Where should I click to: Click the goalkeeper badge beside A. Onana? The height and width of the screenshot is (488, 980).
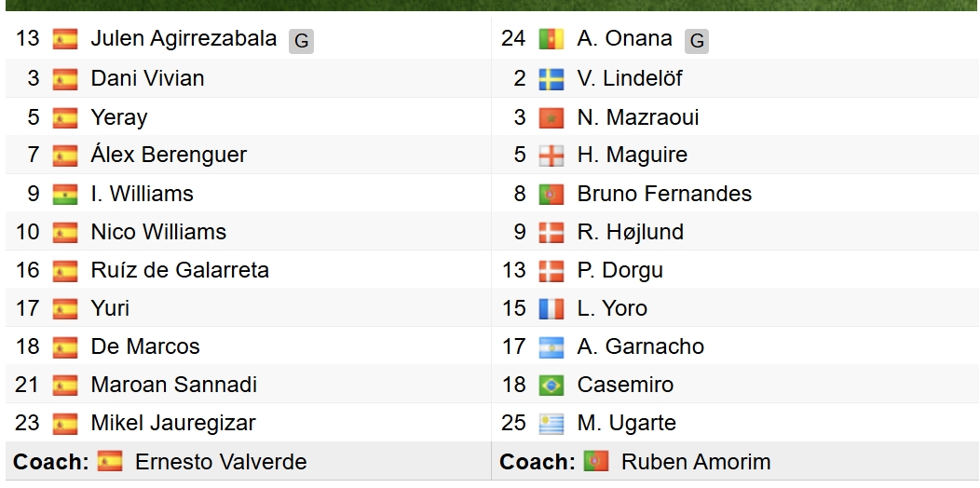696,41
